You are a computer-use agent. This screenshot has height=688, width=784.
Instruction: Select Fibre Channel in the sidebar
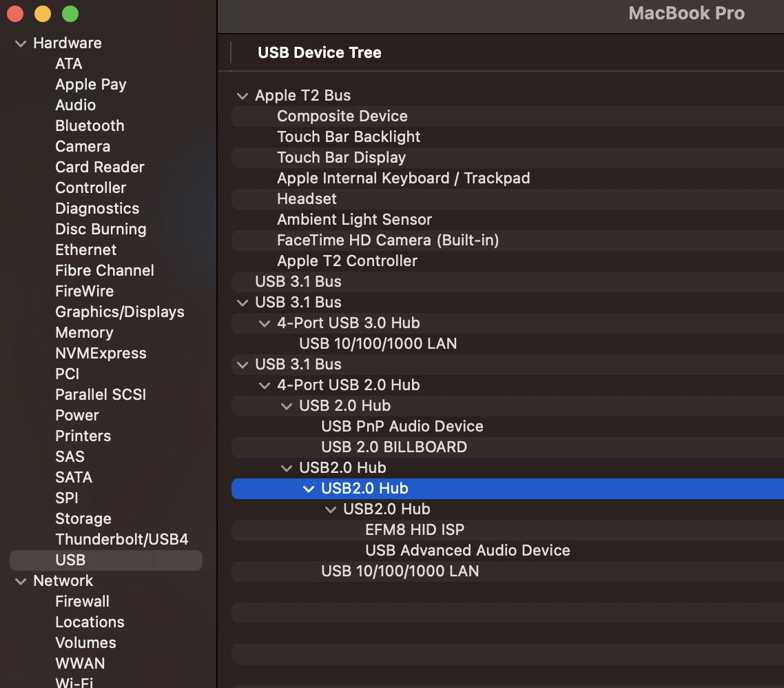pyautogui.click(x=105, y=270)
